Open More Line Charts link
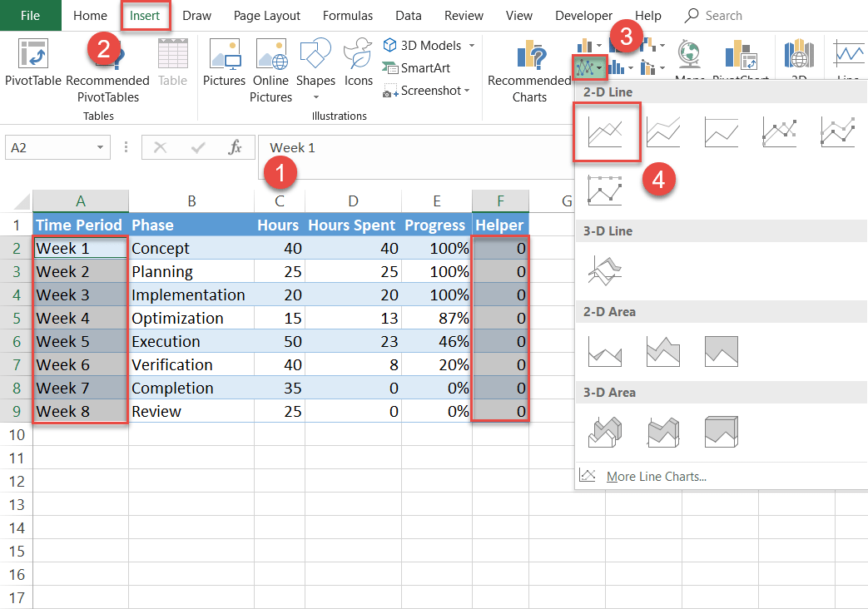Image resolution: width=868 pixels, height=609 pixels. pos(657,477)
